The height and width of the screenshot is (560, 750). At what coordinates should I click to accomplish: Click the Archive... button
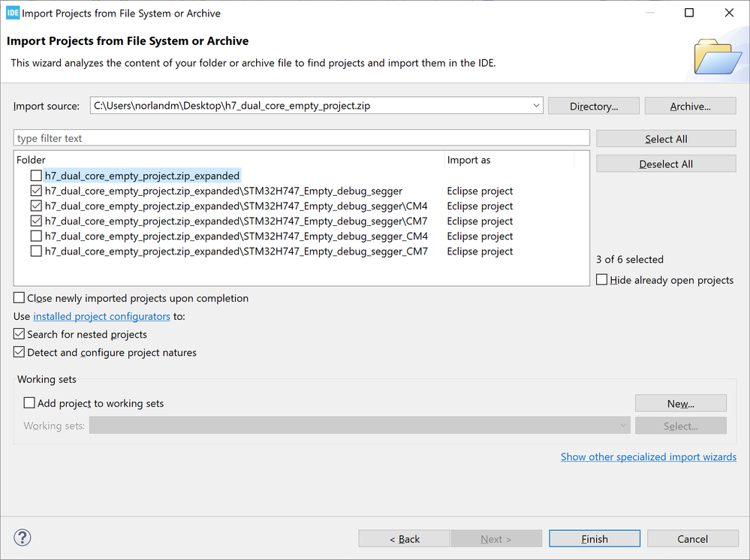pos(690,106)
